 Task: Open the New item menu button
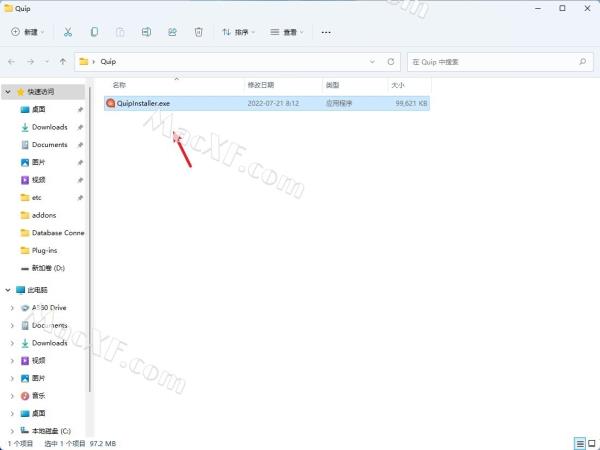tap(27, 32)
